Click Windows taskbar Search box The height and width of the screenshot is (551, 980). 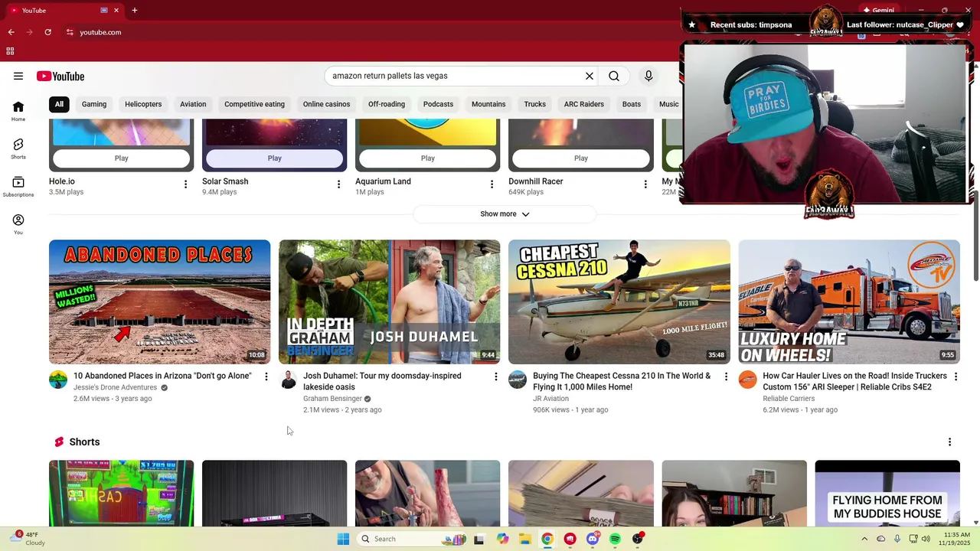coord(410,539)
